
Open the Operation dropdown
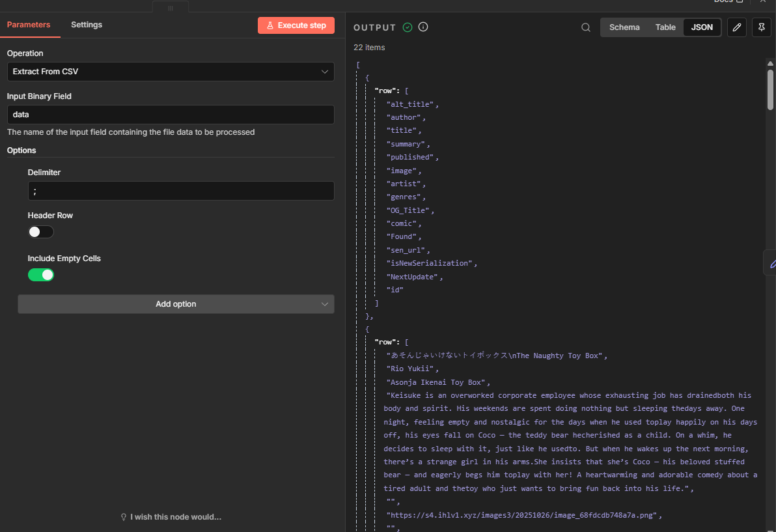[x=171, y=72]
